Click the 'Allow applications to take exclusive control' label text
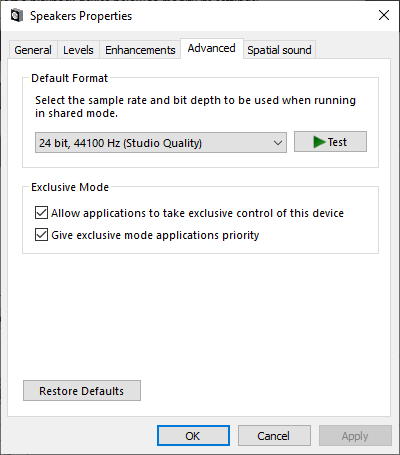The height and width of the screenshot is (455, 400). click(x=197, y=213)
